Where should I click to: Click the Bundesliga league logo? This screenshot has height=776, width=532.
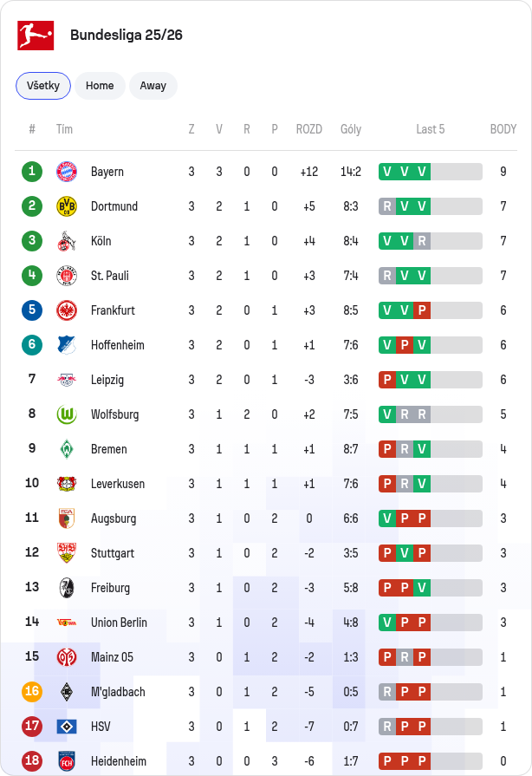[36, 36]
